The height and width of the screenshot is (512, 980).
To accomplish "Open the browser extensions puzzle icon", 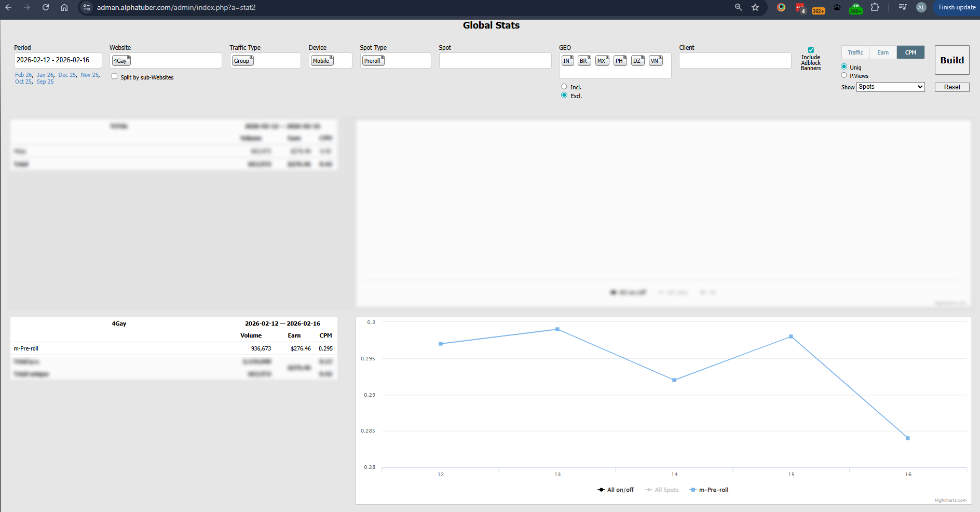I will 875,7.
